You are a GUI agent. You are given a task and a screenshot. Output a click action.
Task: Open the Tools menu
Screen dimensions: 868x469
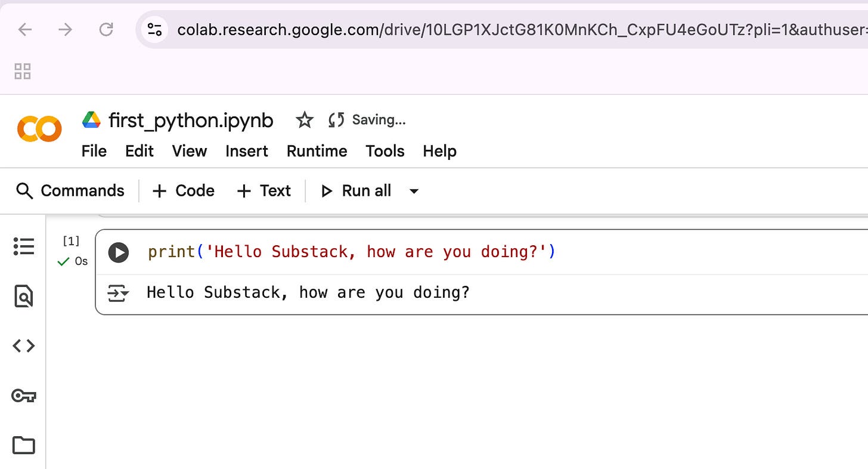click(x=385, y=152)
